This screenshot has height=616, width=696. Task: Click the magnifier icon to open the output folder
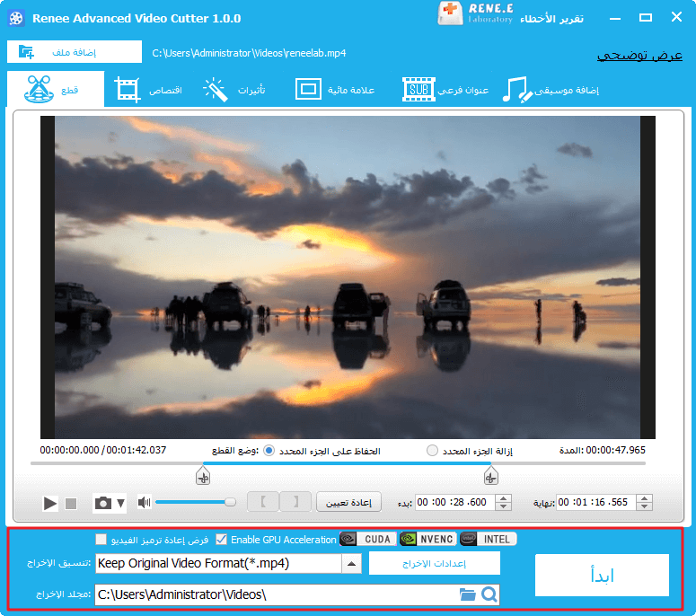(x=489, y=594)
